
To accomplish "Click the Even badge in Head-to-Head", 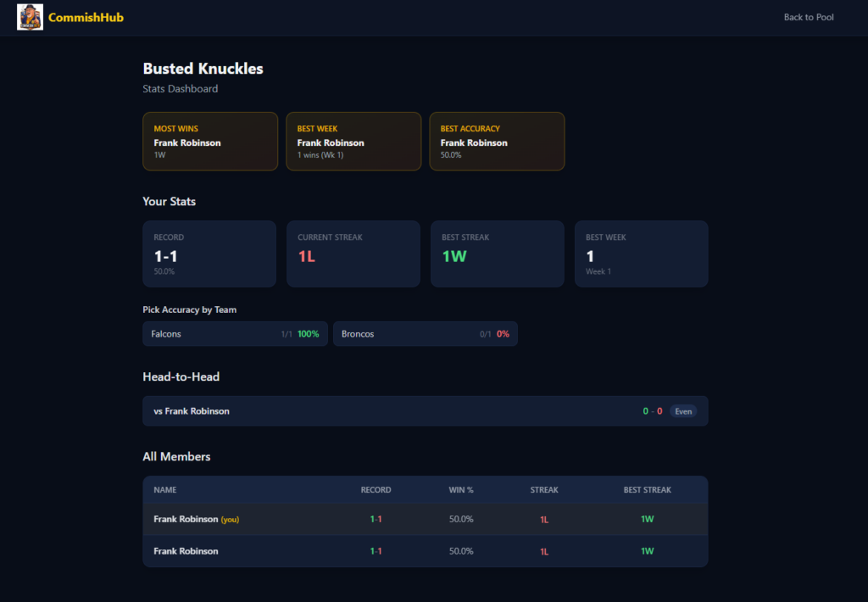I will pos(683,411).
